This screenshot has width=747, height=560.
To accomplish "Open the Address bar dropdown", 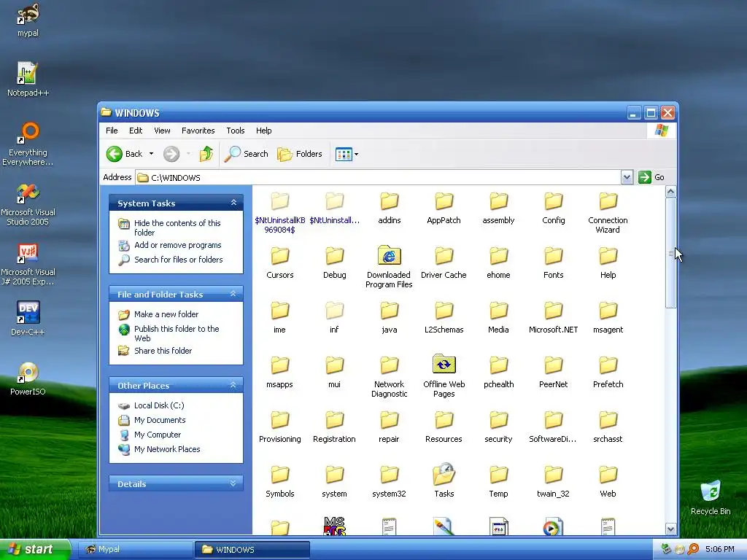I will (x=627, y=178).
